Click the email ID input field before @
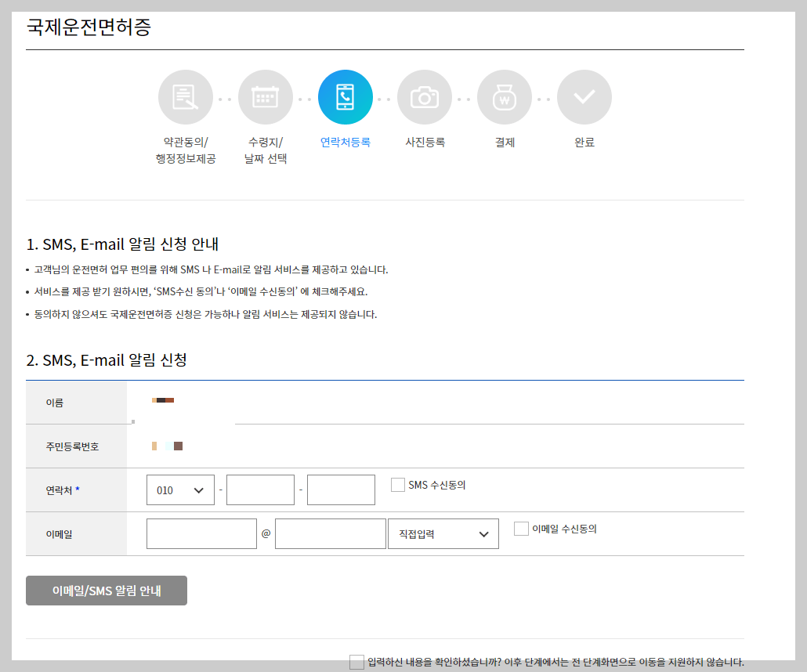Viewport: 807px width, 672px height. click(201, 533)
